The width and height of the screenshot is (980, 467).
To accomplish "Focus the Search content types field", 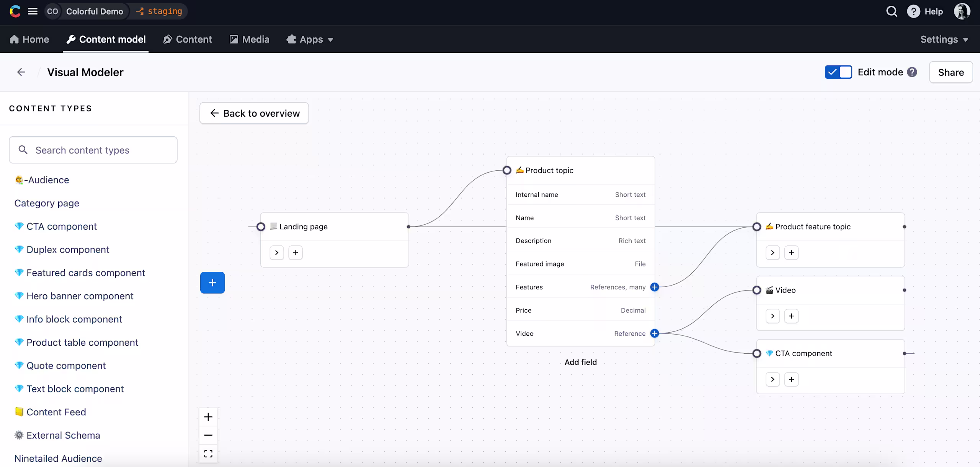I will pyautogui.click(x=93, y=150).
